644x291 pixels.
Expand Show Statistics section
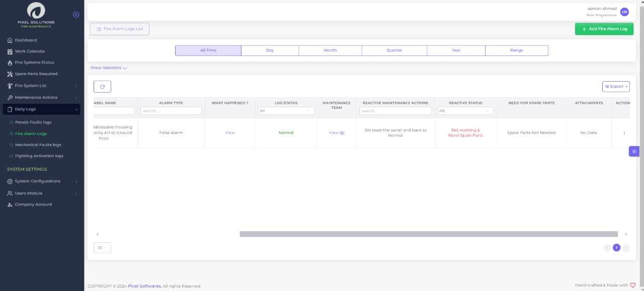tap(109, 68)
